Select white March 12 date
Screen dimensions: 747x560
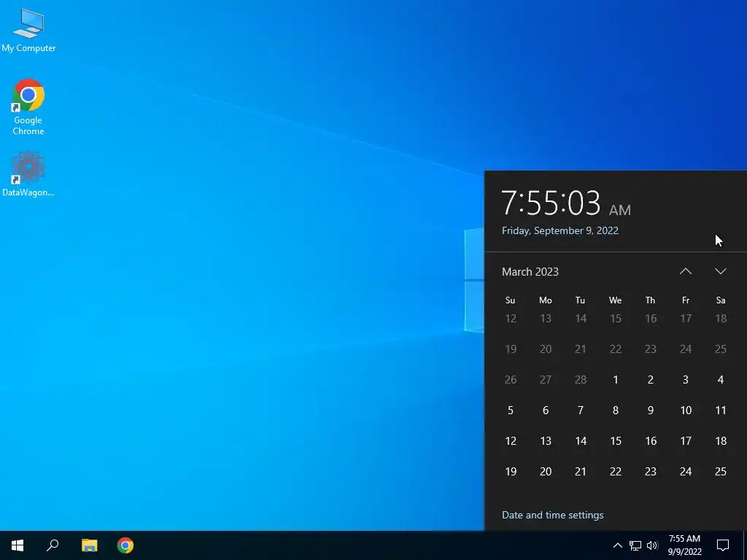pos(510,441)
